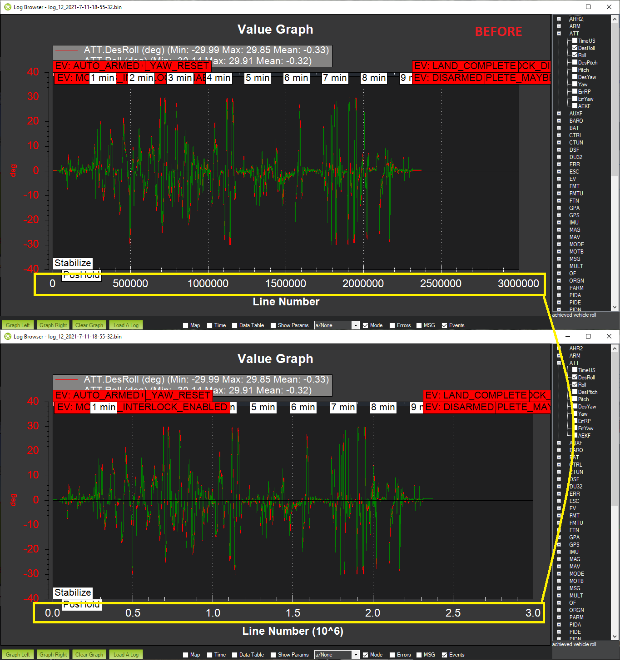Screen dimensions: 620x672
Task: Click the EV: LAND_COMPLETE marker in the upper graph
Action: click(465, 66)
